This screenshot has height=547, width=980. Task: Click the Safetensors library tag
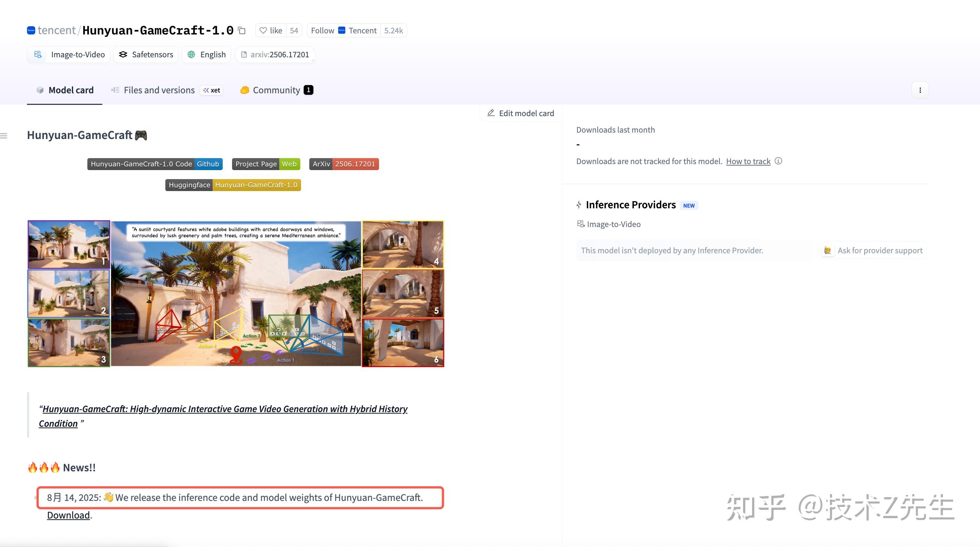pyautogui.click(x=146, y=54)
